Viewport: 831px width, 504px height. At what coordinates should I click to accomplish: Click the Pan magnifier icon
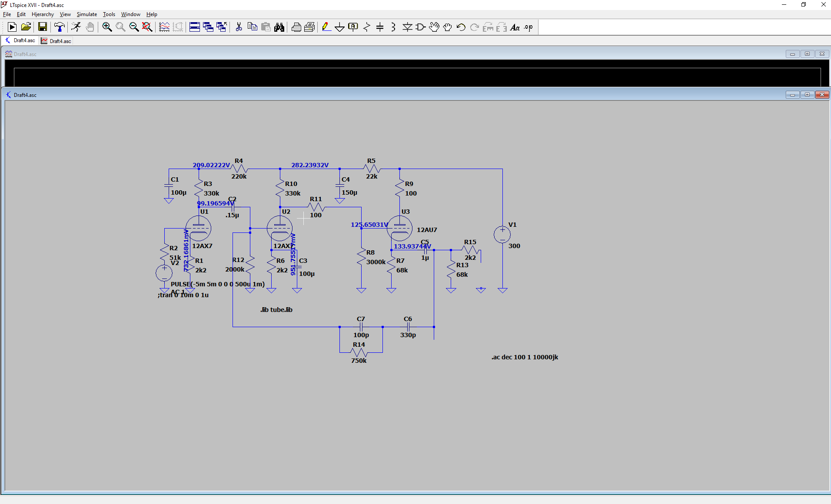click(x=120, y=27)
